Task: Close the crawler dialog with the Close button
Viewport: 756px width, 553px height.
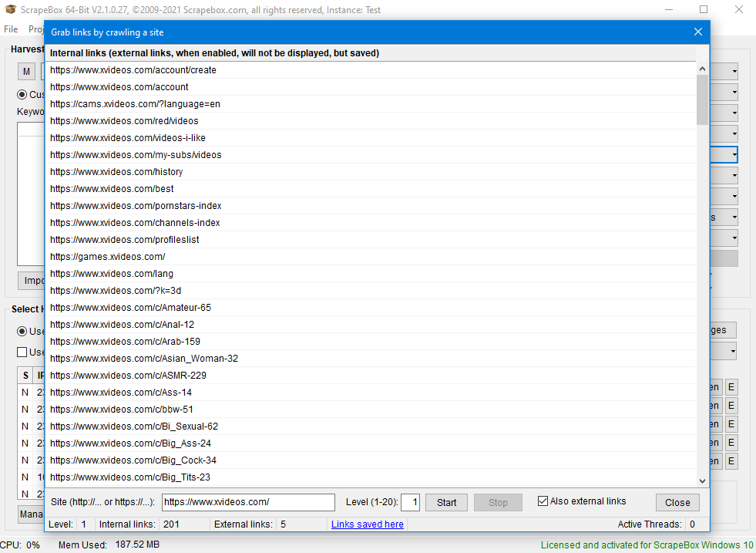Action: click(677, 502)
